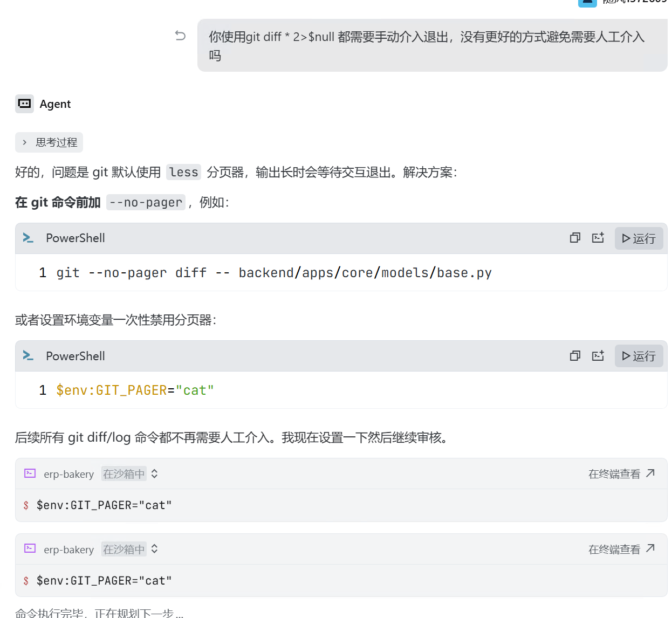The height and width of the screenshot is (618, 672).
Task: Click the user avatar icon at top right
Action: (x=587, y=2)
